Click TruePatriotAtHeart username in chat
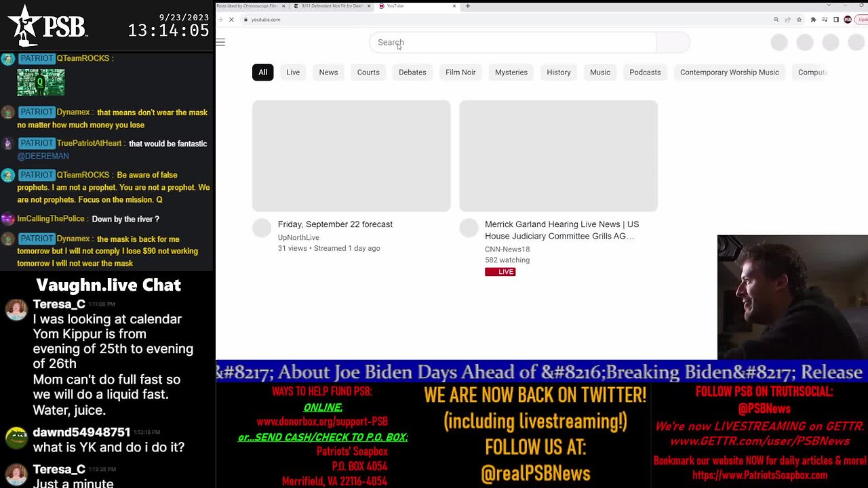 click(90, 143)
